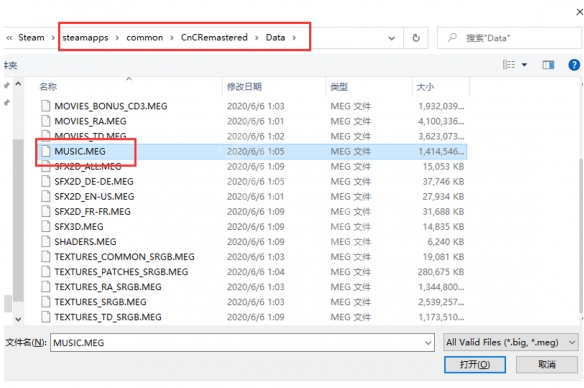Click the Data breadcrumb segment
The image size is (584, 388).
click(275, 38)
